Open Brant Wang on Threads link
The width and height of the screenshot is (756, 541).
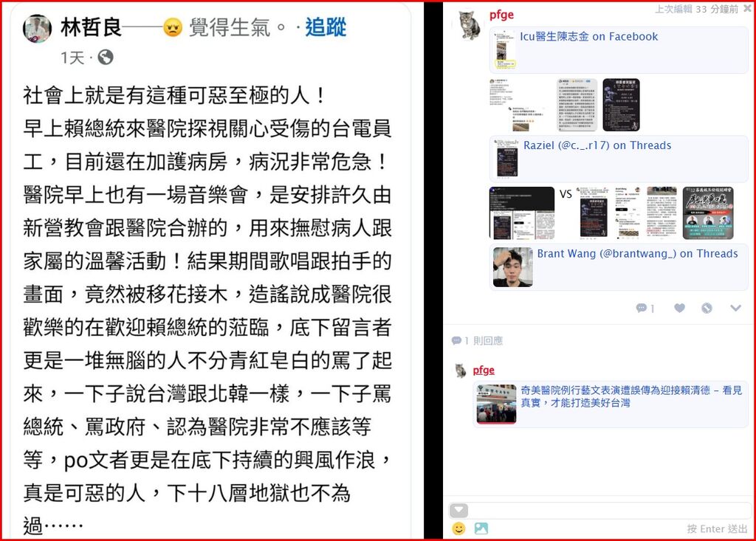coord(637,254)
